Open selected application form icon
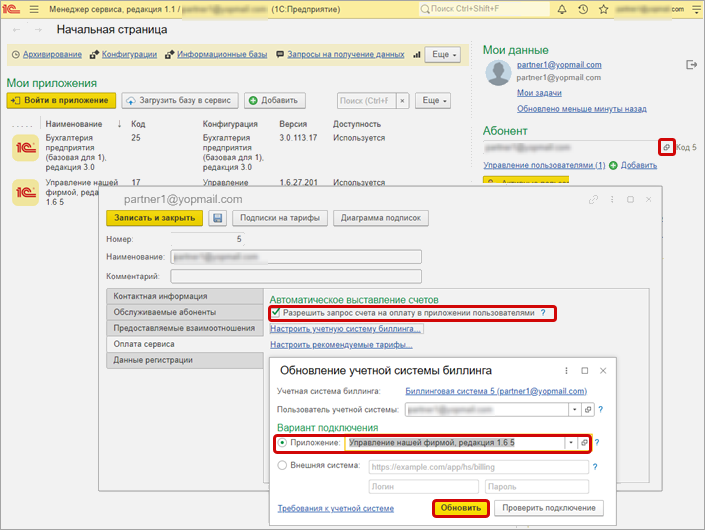This screenshot has height=530, width=705. click(x=584, y=443)
